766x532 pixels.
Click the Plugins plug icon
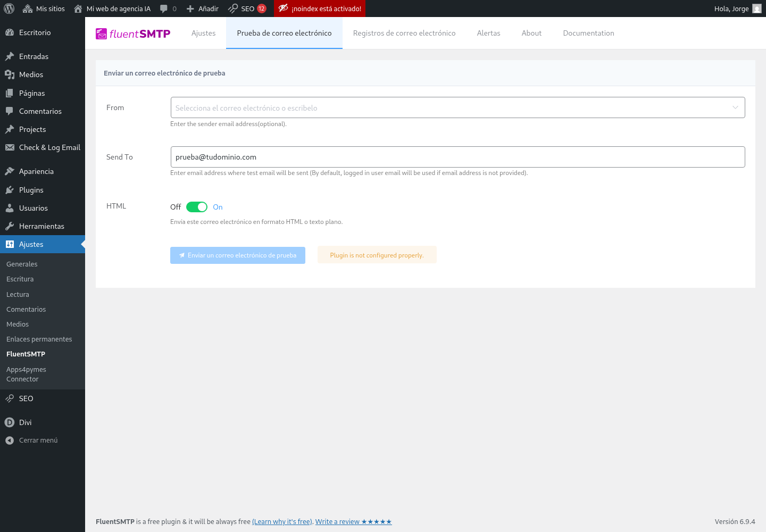10,190
